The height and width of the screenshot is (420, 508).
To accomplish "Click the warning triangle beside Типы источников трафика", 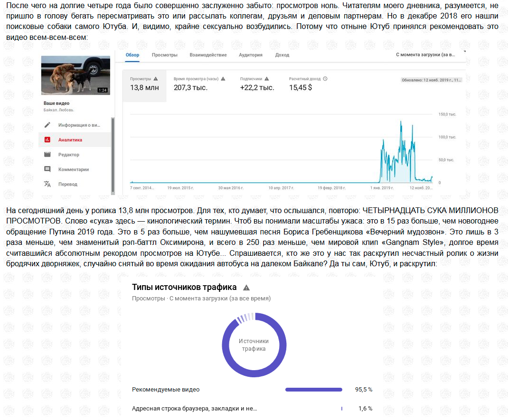I will click(x=246, y=288).
